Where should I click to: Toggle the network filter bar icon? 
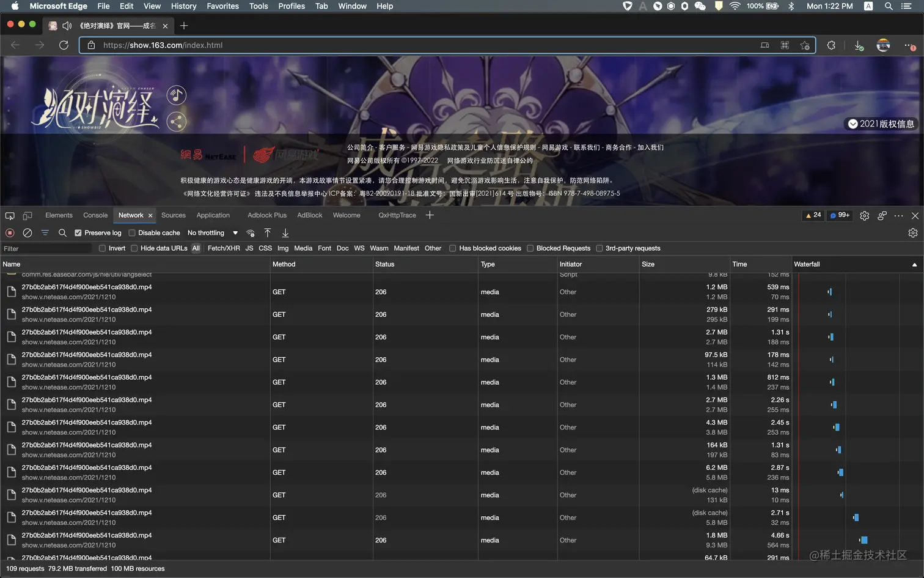click(45, 233)
